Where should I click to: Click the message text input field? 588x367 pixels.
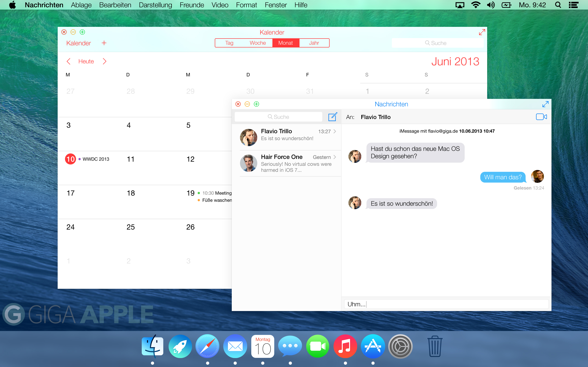tap(446, 304)
